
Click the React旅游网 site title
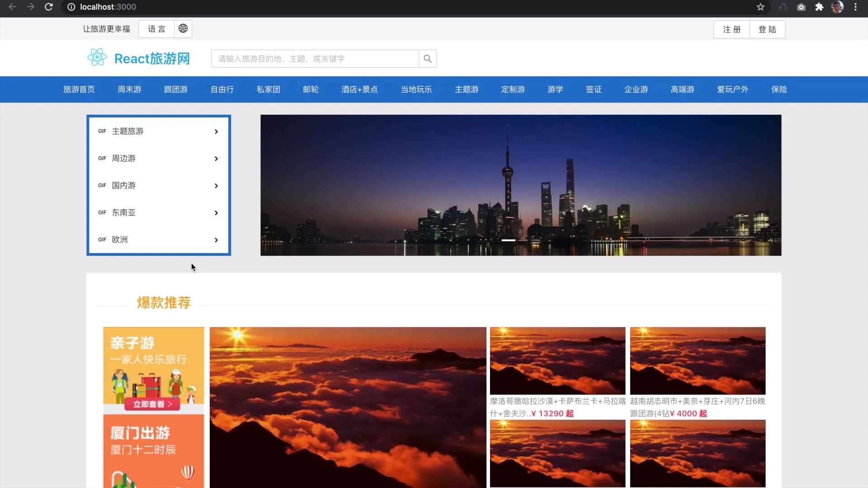coord(152,59)
